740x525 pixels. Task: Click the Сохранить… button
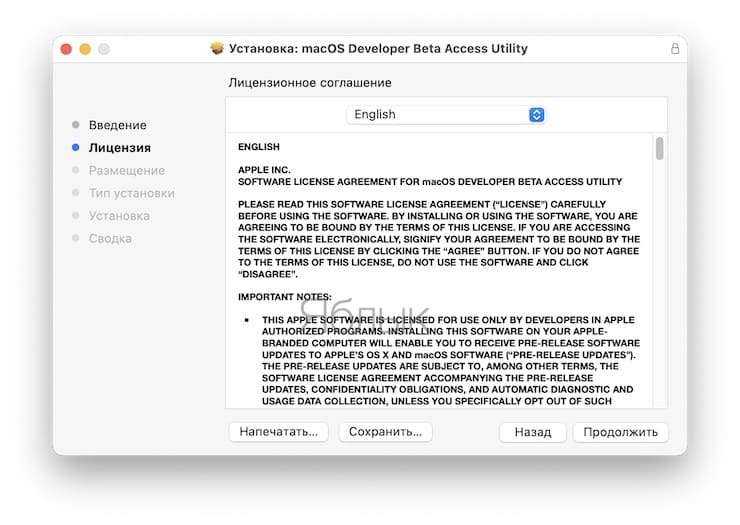385,432
